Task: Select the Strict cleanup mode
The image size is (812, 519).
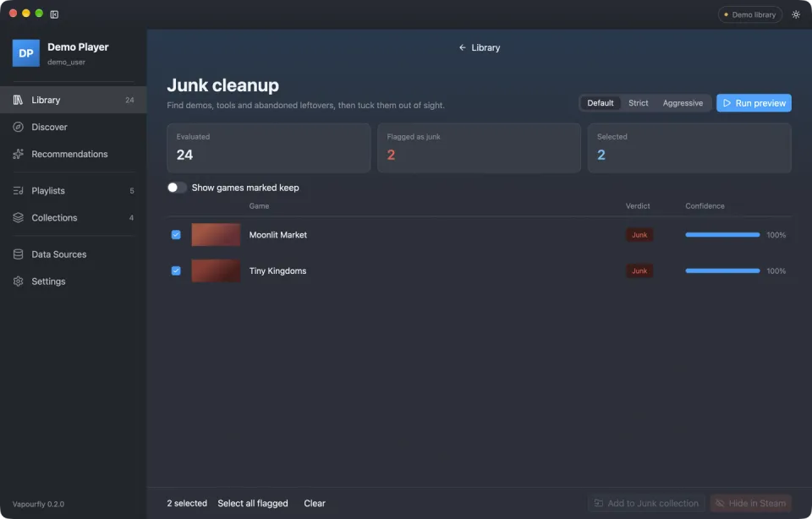Action: click(x=638, y=103)
